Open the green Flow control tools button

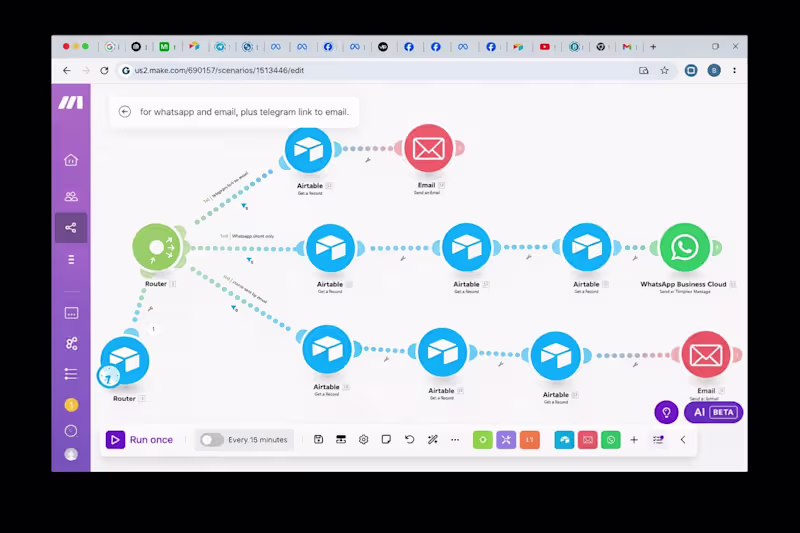click(x=483, y=440)
